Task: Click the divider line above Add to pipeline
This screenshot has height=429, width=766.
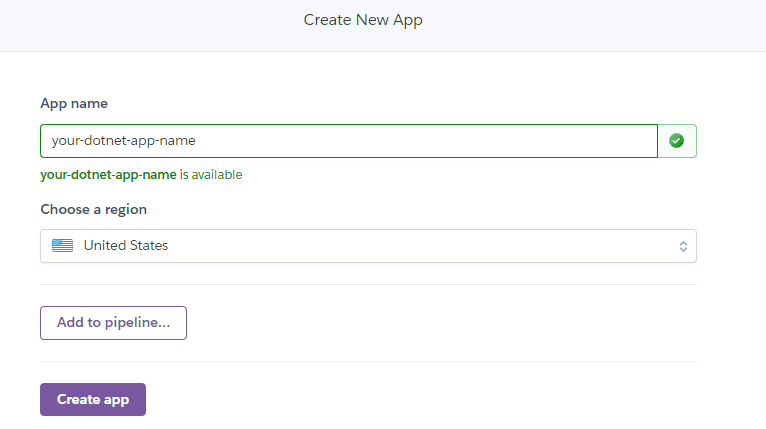Action: (x=368, y=284)
